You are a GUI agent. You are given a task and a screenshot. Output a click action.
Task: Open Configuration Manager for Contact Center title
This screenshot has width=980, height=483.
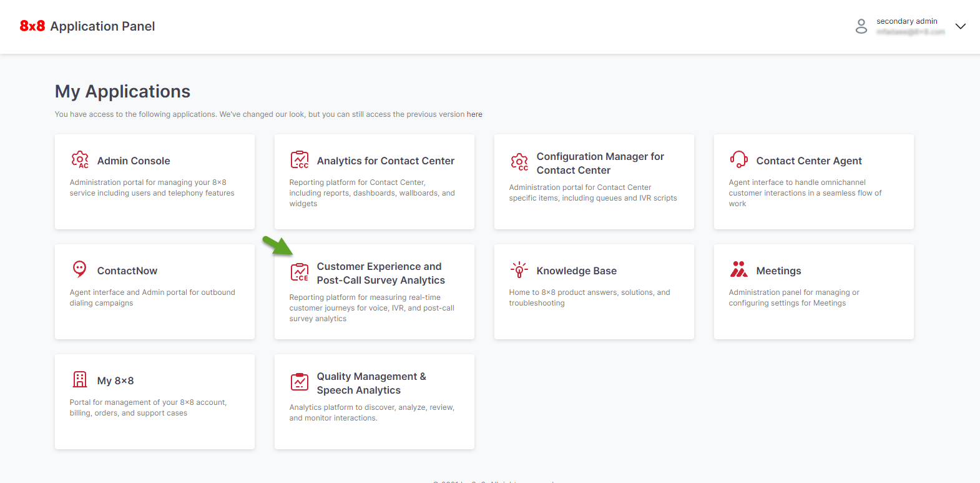click(600, 163)
